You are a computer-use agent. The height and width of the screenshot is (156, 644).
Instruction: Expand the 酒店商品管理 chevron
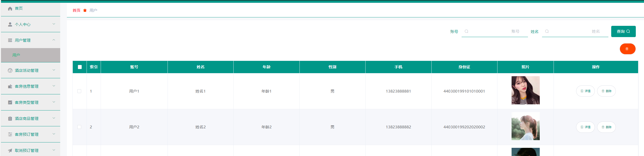[54, 118]
